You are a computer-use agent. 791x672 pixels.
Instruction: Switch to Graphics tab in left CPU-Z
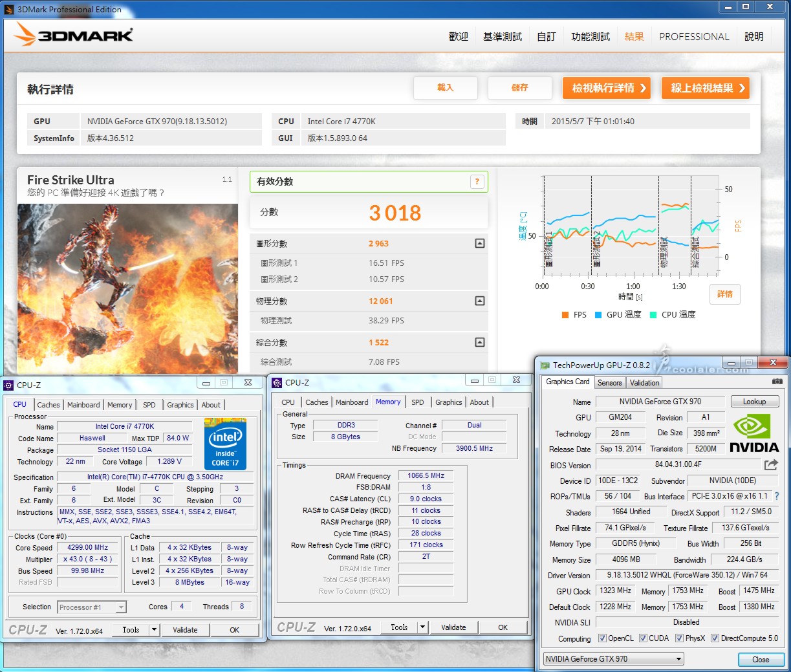coord(180,405)
